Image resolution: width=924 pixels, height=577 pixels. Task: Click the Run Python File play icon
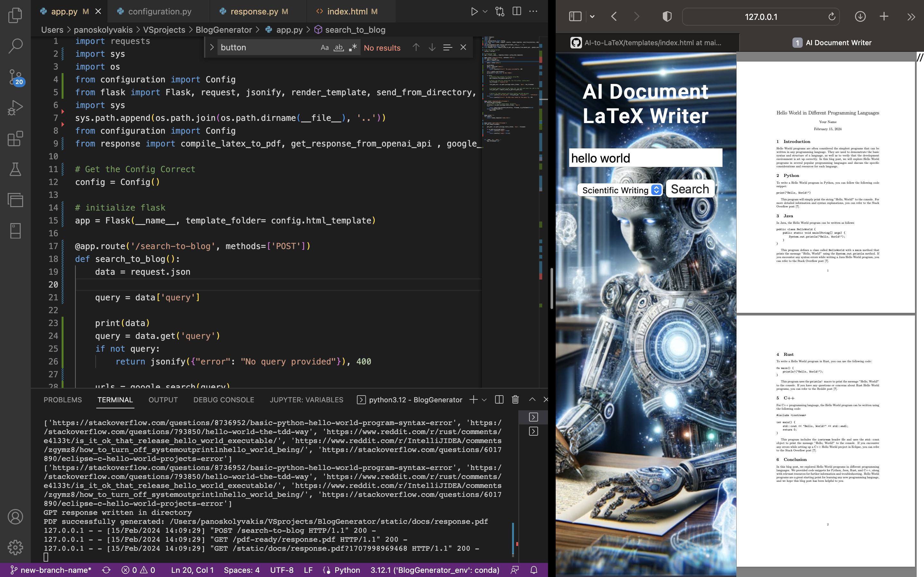474,12
